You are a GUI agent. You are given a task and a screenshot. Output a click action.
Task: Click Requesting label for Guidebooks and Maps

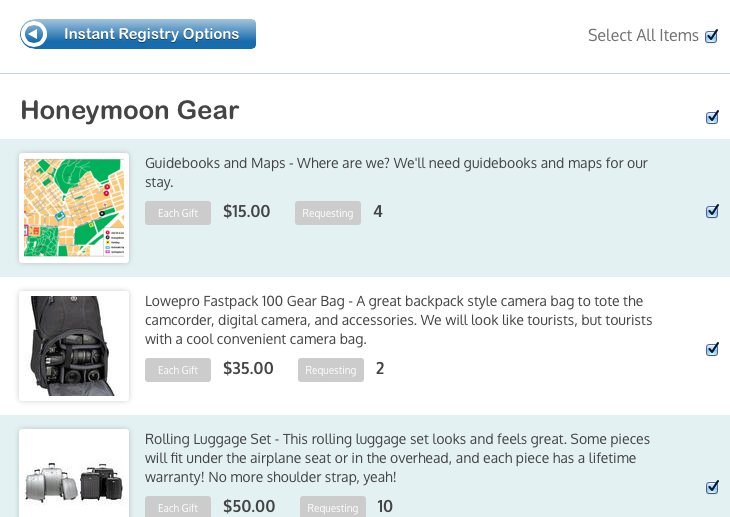(x=328, y=213)
